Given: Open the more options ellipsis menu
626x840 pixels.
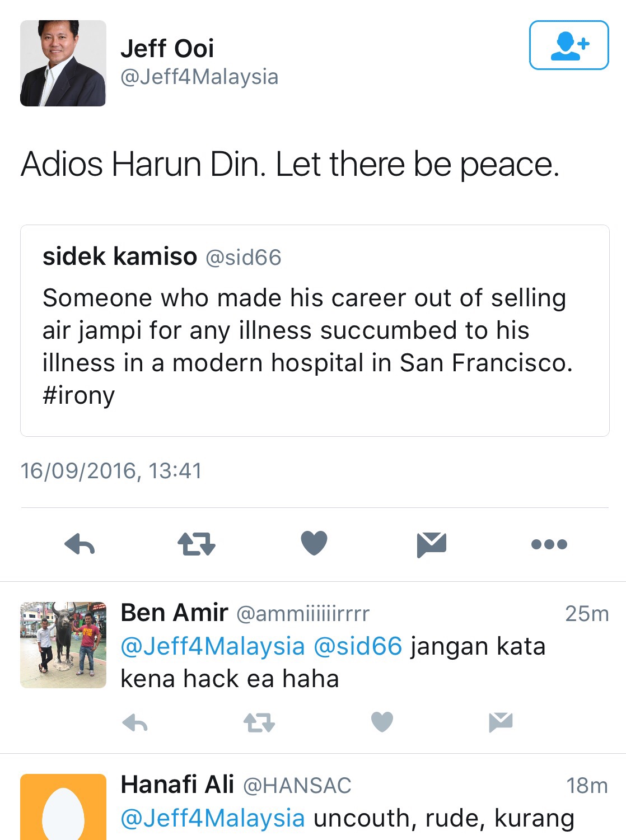Looking at the screenshot, I should (x=549, y=544).
